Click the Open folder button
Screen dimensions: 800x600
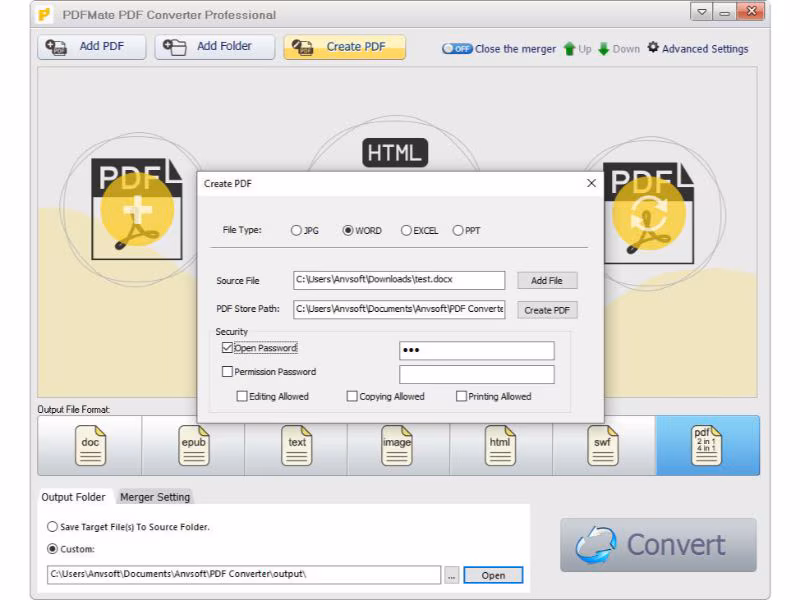click(x=493, y=576)
